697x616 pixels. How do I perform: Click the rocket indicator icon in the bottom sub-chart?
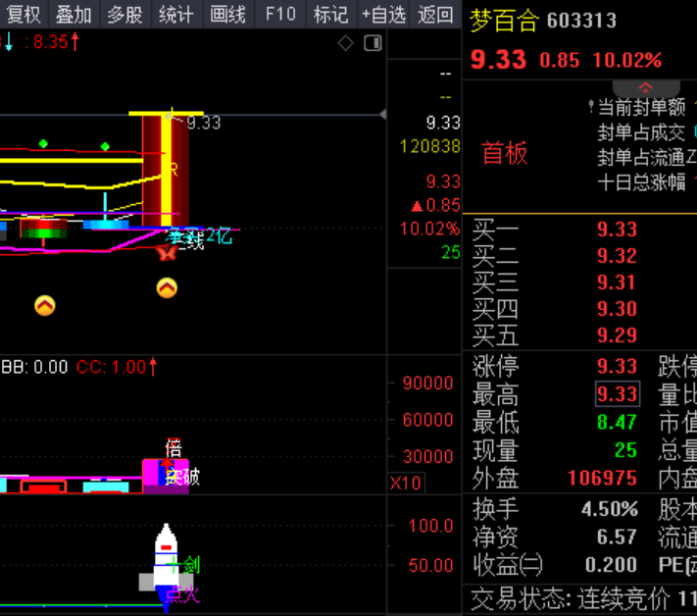[x=166, y=563]
